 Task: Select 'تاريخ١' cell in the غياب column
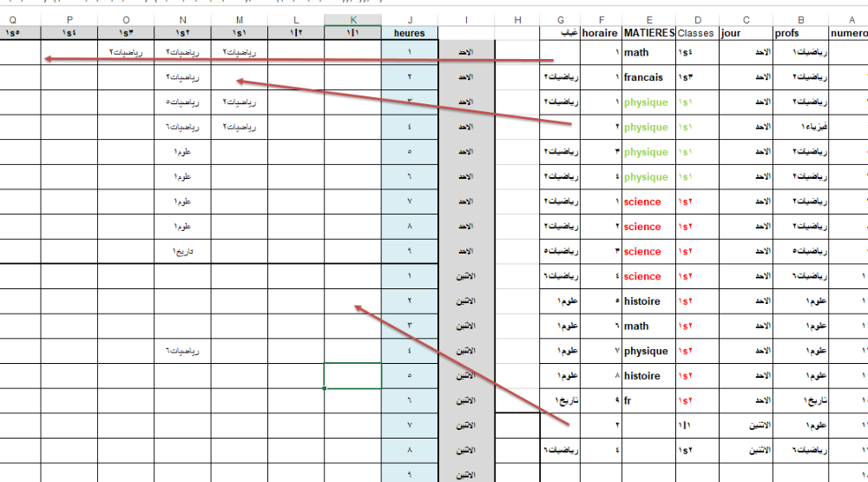[x=560, y=400]
